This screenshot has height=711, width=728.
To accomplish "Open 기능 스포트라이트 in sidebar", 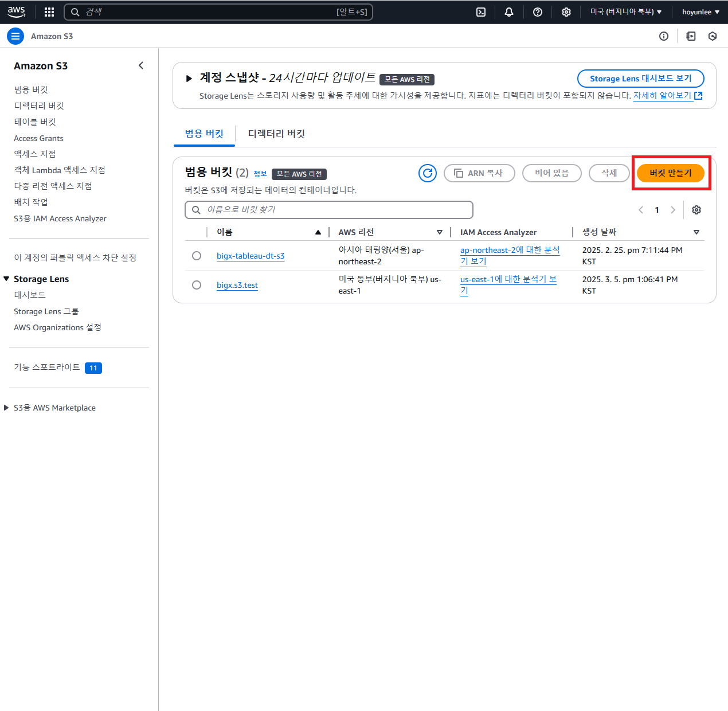I will (x=47, y=367).
